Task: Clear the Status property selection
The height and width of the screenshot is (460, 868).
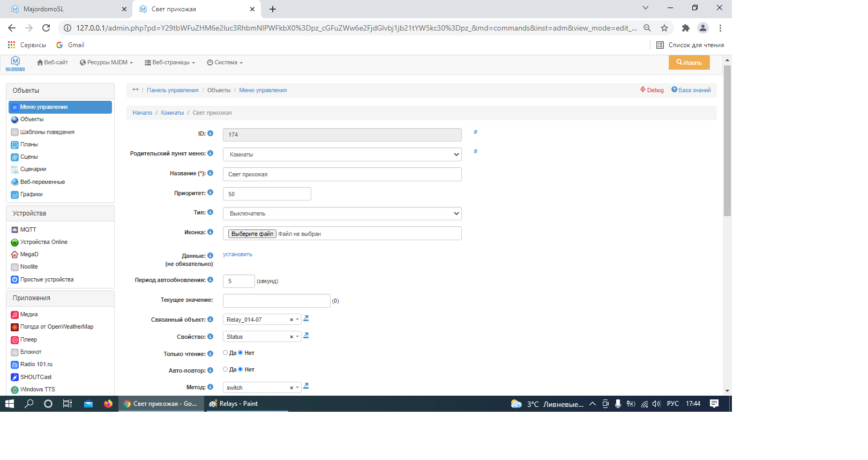Action: point(291,337)
